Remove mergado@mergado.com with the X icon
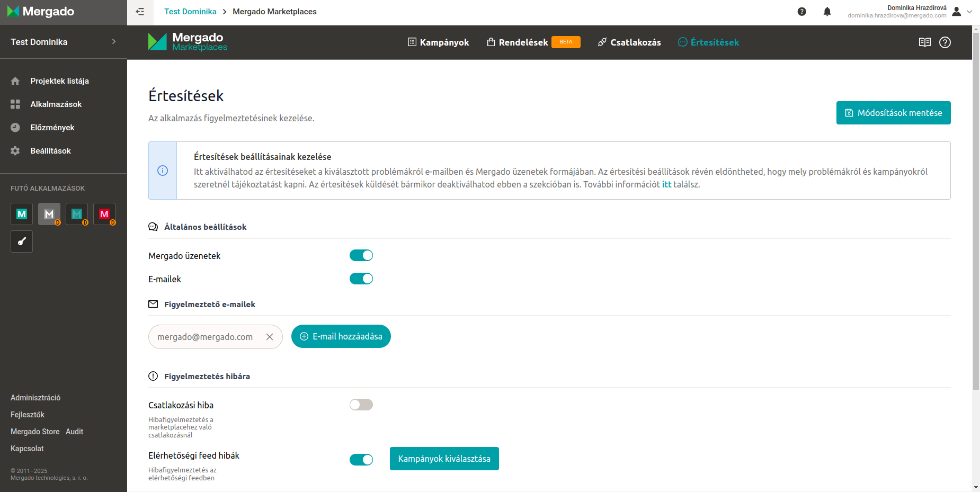 pyautogui.click(x=270, y=337)
